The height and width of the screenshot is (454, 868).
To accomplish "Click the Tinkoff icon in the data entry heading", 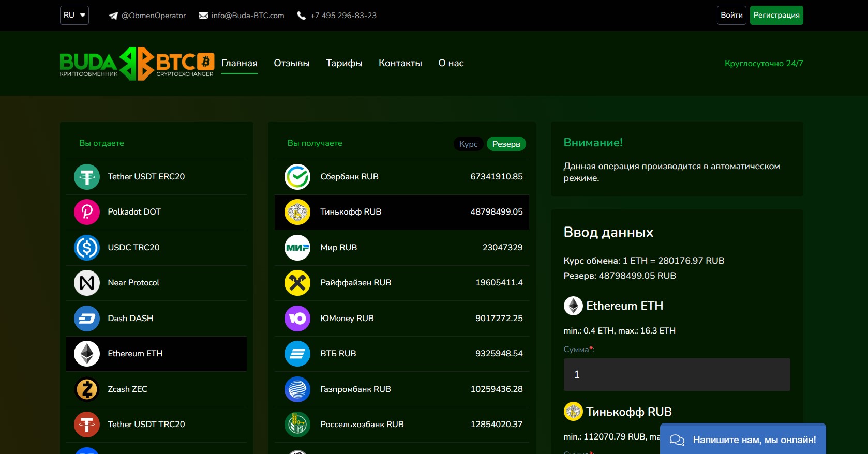I will click(573, 412).
